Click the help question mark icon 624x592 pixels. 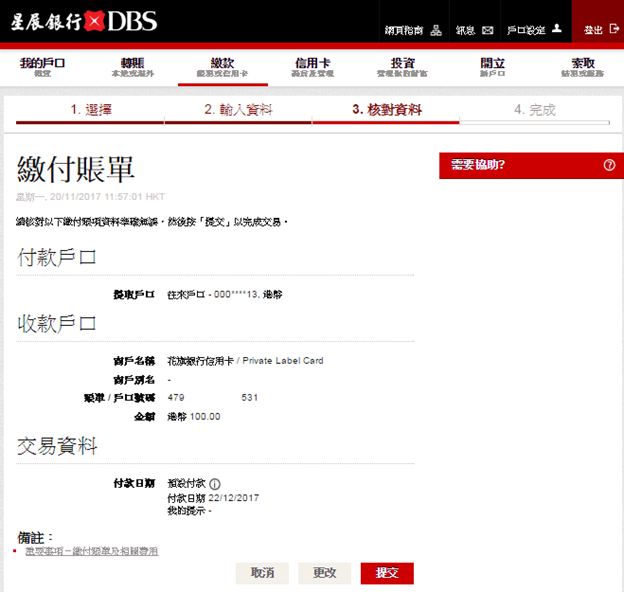pyautogui.click(x=609, y=165)
